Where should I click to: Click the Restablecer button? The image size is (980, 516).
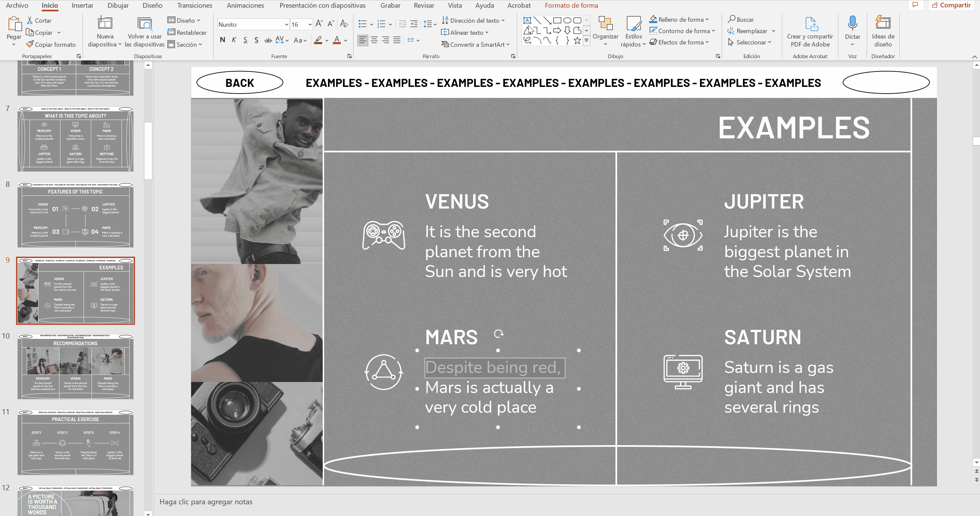coord(187,32)
